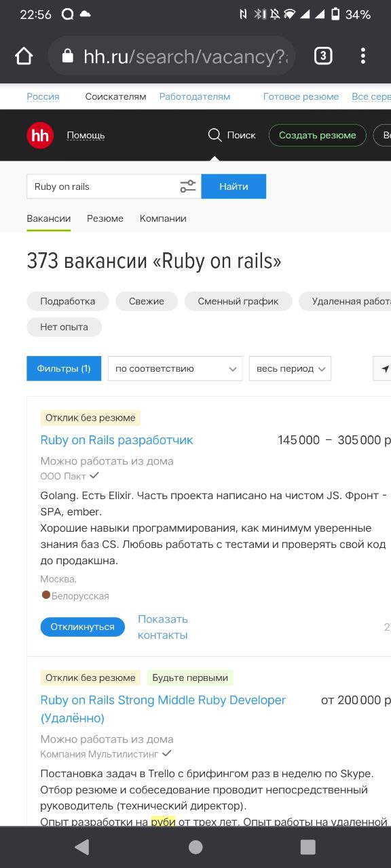Toggle the Свежие filter chip
The image size is (391, 868).
(x=147, y=301)
